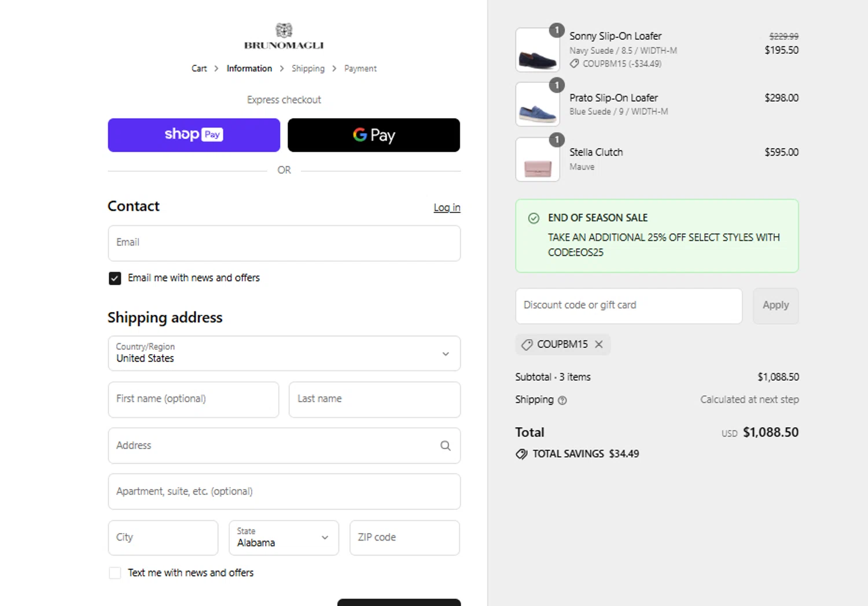Remove the COUPBM15 discount code
868x606 pixels.
[x=599, y=344]
